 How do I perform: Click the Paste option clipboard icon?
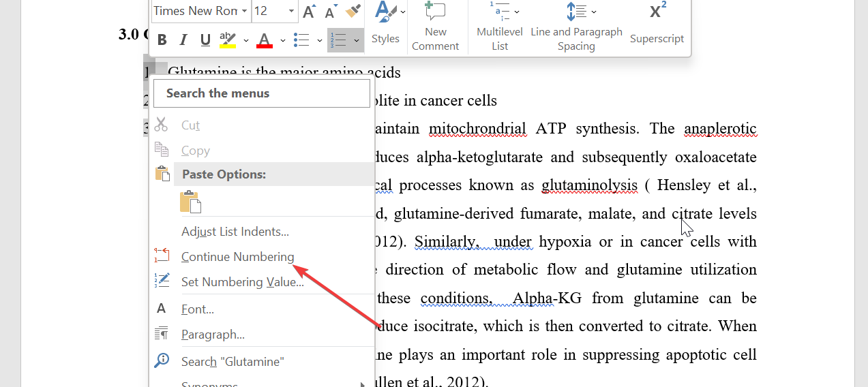pos(190,202)
